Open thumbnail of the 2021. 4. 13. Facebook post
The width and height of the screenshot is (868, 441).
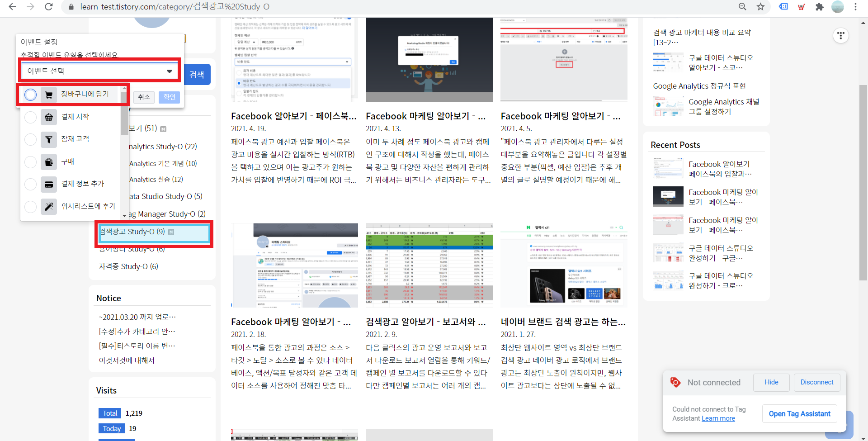tap(429, 59)
